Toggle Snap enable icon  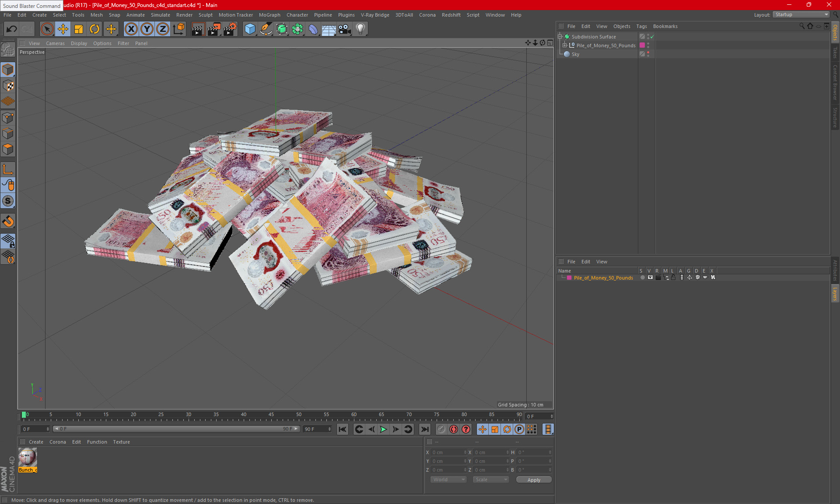click(8, 201)
